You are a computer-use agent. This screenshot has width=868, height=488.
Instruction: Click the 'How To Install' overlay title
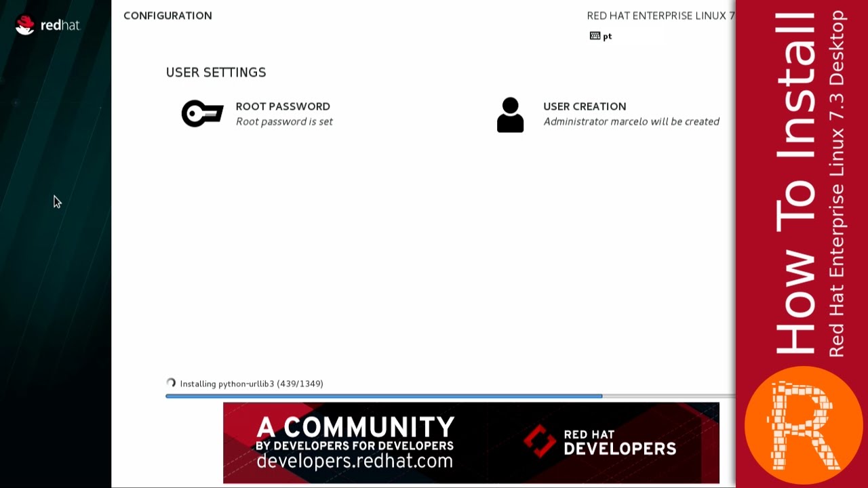point(795,183)
